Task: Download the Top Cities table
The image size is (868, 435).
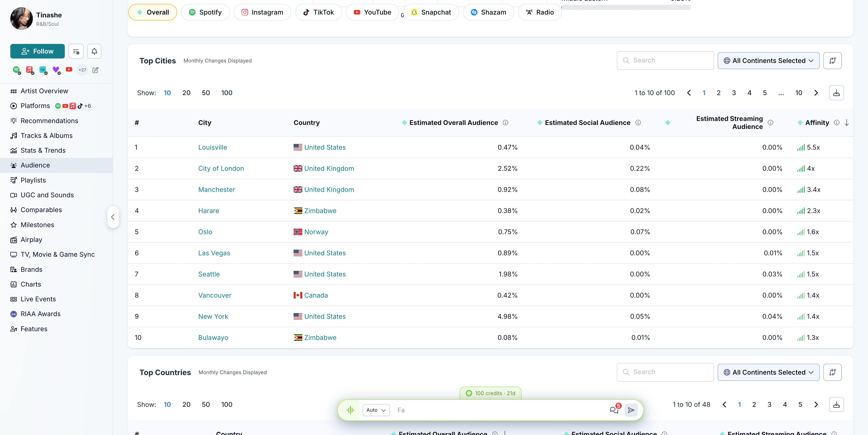Action: point(836,93)
